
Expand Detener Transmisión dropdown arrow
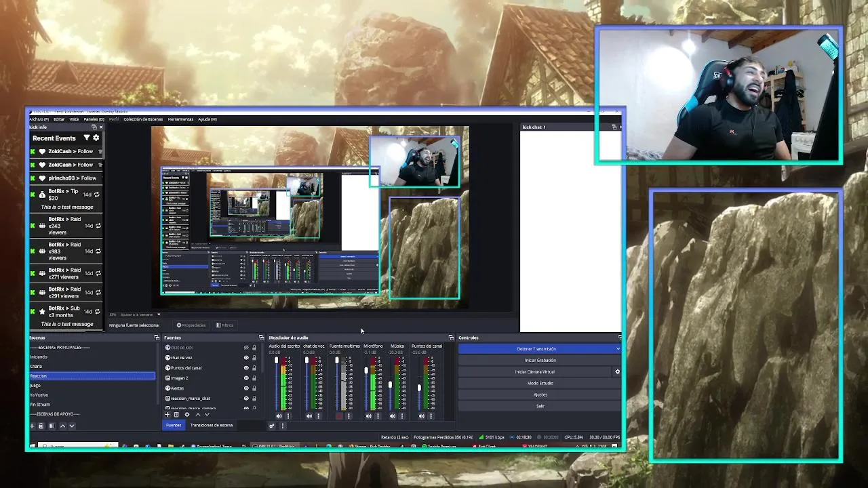pos(618,349)
